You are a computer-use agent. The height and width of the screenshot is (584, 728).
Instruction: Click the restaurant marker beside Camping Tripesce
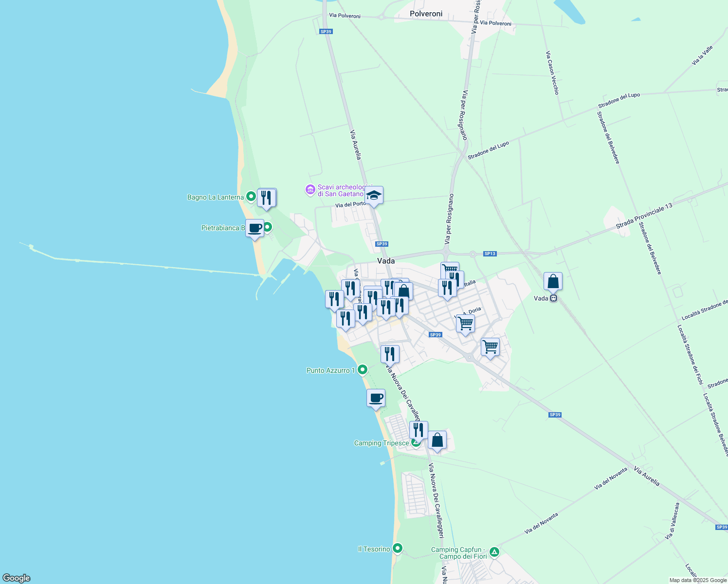[419, 429]
